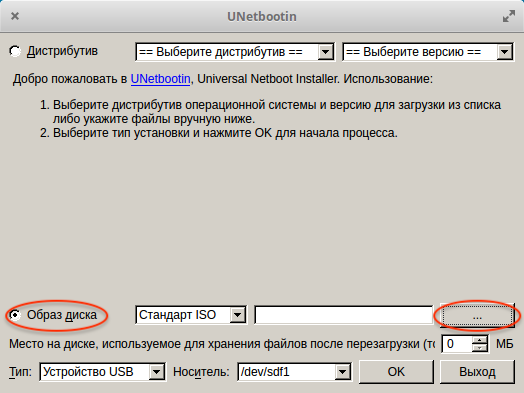524x393 pixels.
Task: Open the Выберите дистрибутив dropdown
Action: click(235, 52)
